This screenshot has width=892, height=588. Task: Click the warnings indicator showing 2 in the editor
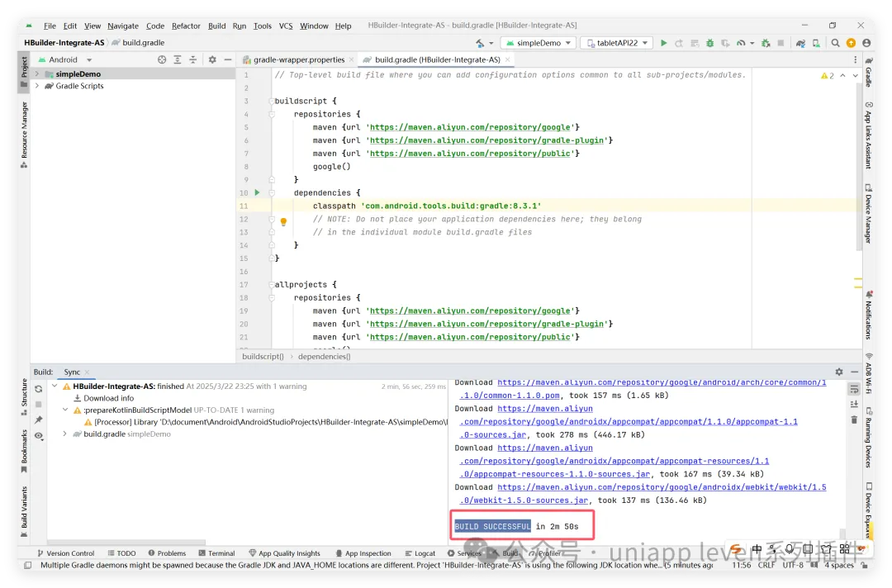coord(828,76)
